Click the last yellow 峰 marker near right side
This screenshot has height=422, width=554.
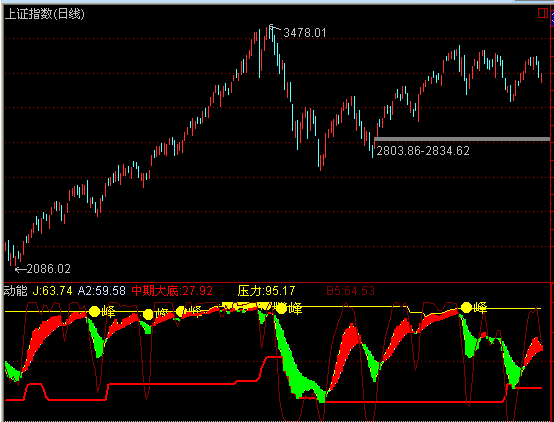pyautogui.click(x=474, y=307)
